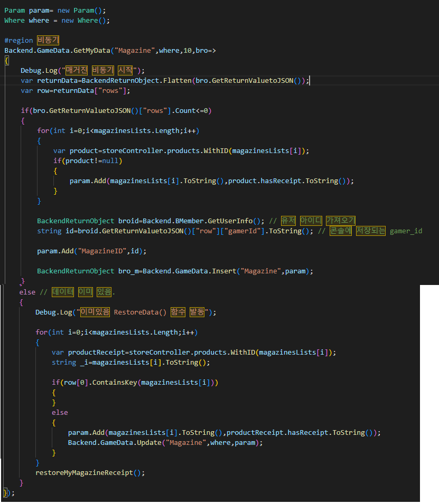439x504 pixels.
Task: Click the 'bro_m=Backend.GameData.Insert' line
Action: (x=175, y=271)
